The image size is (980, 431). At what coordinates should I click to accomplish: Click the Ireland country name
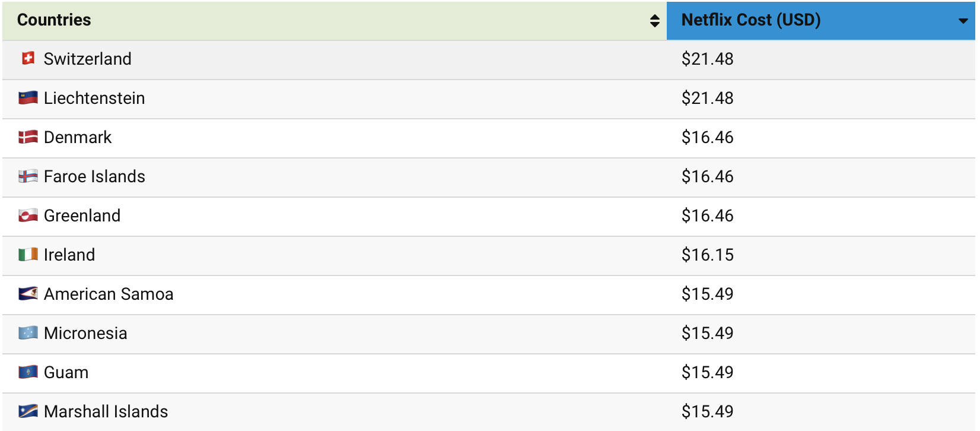pyautogui.click(x=69, y=255)
